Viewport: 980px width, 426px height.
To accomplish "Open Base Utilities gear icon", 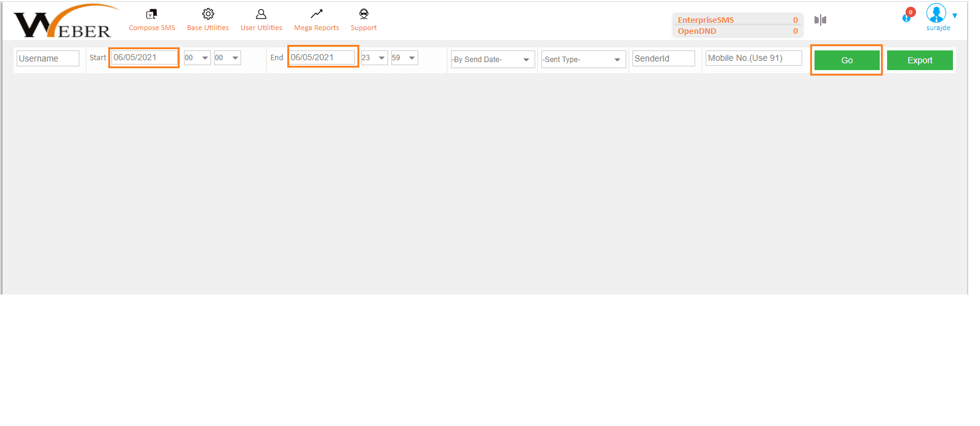I will tap(208, 14).
